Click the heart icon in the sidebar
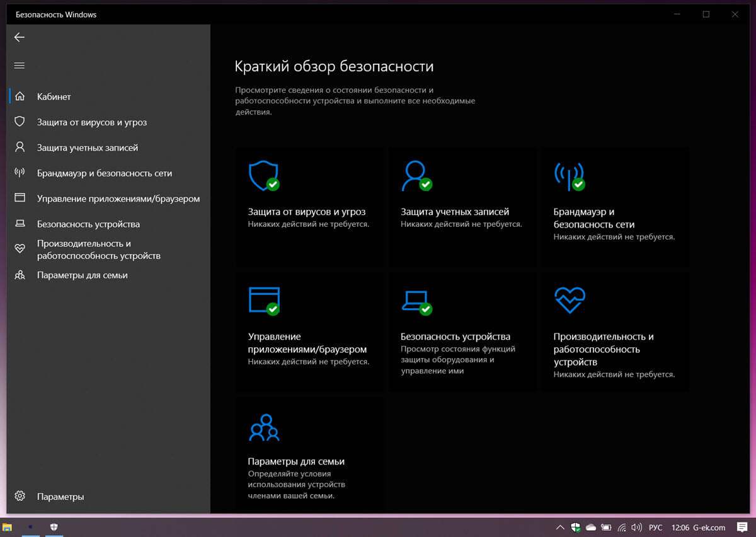756x537 pixels. click(x=20, y=249)
